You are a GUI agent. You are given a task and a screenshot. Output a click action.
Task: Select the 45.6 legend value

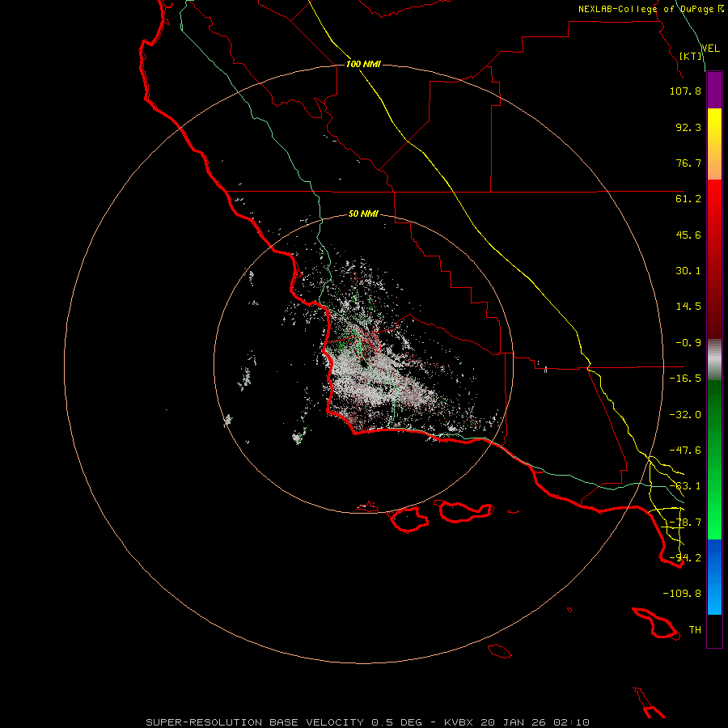pyautogui.click(x=688, y=235)
